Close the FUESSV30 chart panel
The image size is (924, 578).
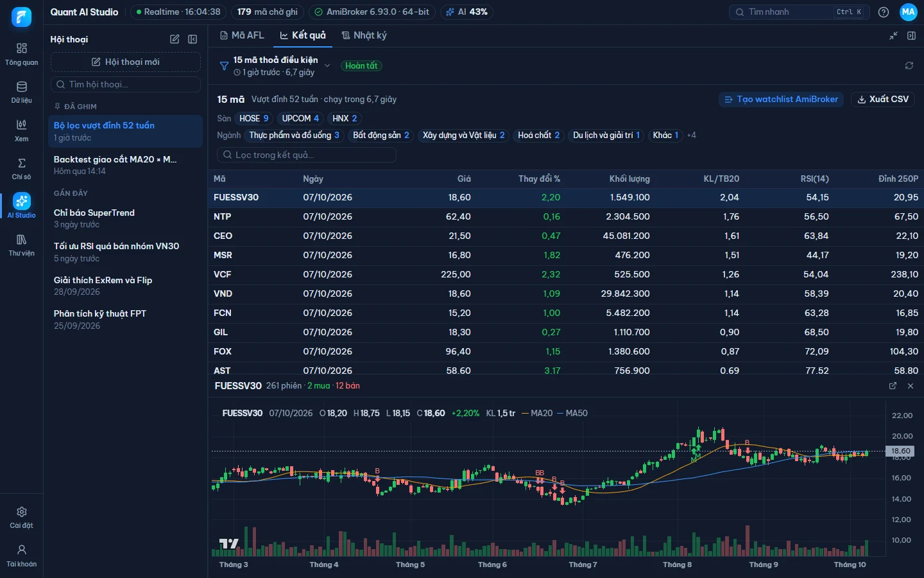click(x=911, y=386)
